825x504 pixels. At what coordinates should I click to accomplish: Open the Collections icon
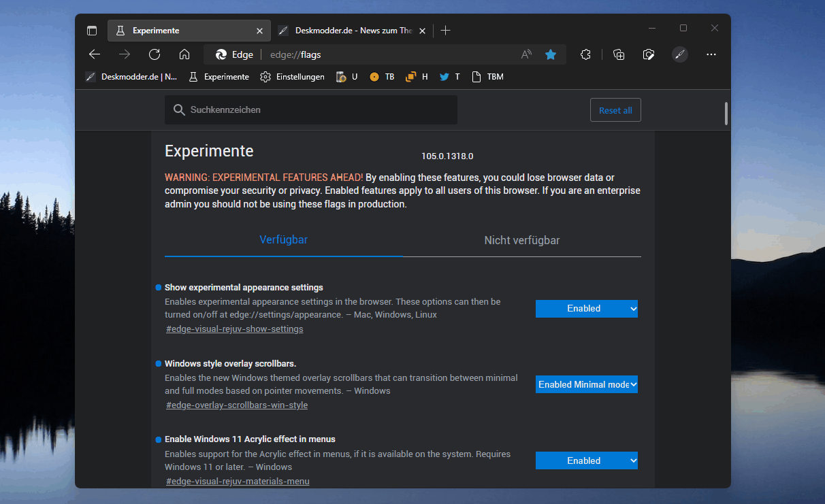619,54
